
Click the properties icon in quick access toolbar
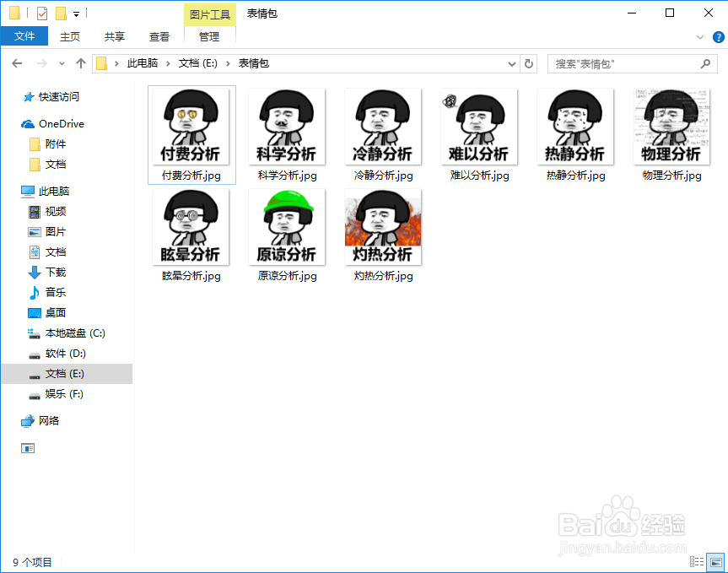(x=42, y=14)
